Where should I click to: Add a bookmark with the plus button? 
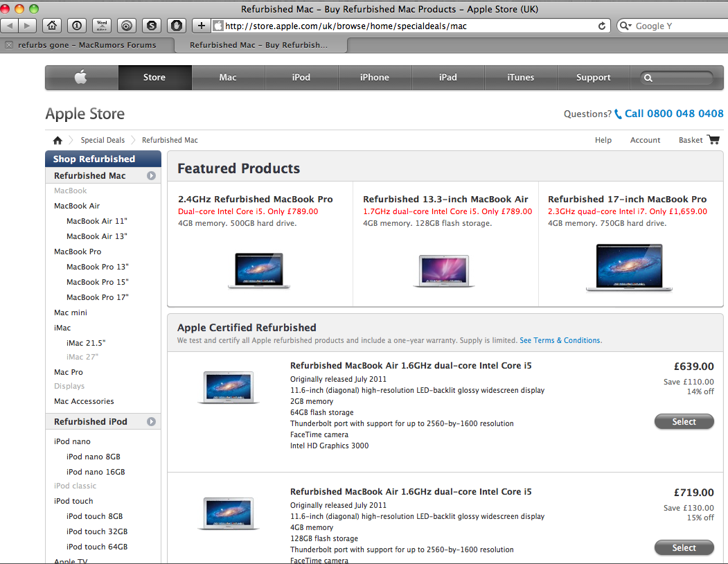tap(201, 26)
